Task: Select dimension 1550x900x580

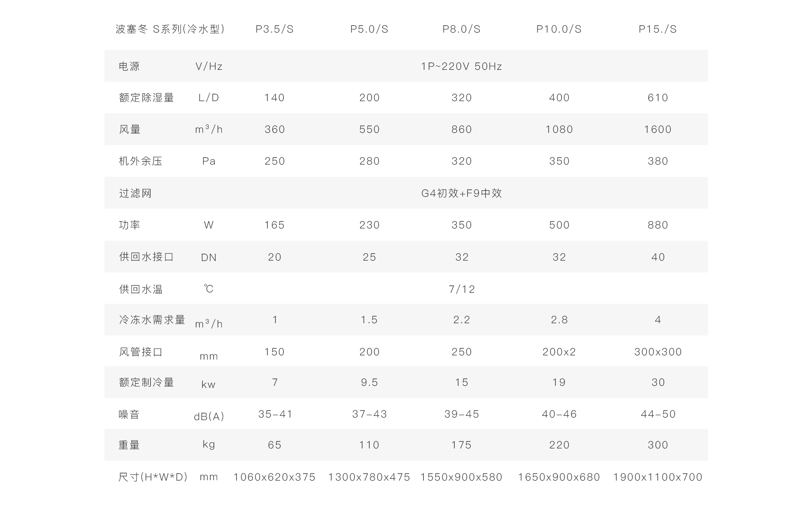Action: [x=461, y=477]
